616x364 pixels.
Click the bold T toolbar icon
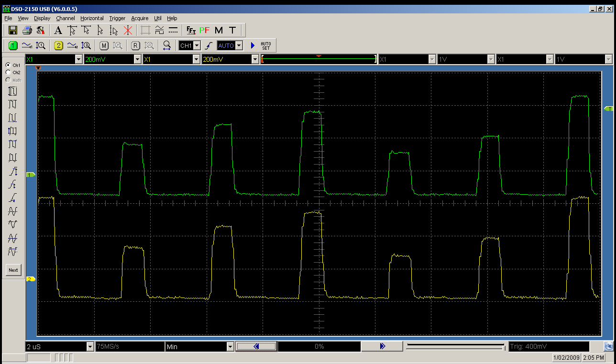(x=232, y=31)
